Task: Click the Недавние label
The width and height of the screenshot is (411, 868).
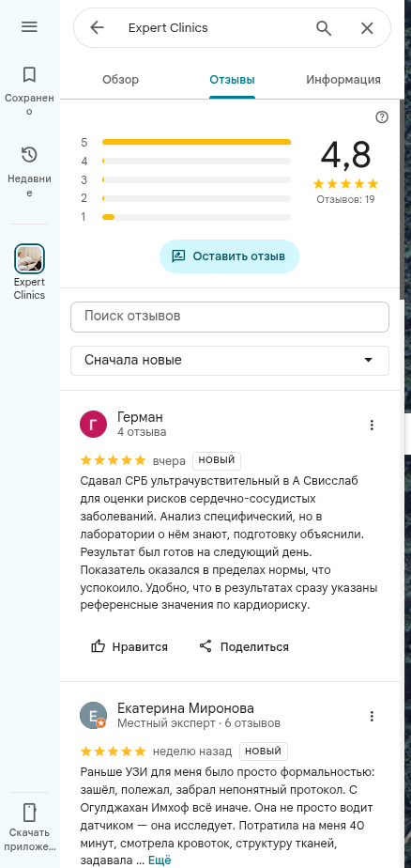Action: 29,186
